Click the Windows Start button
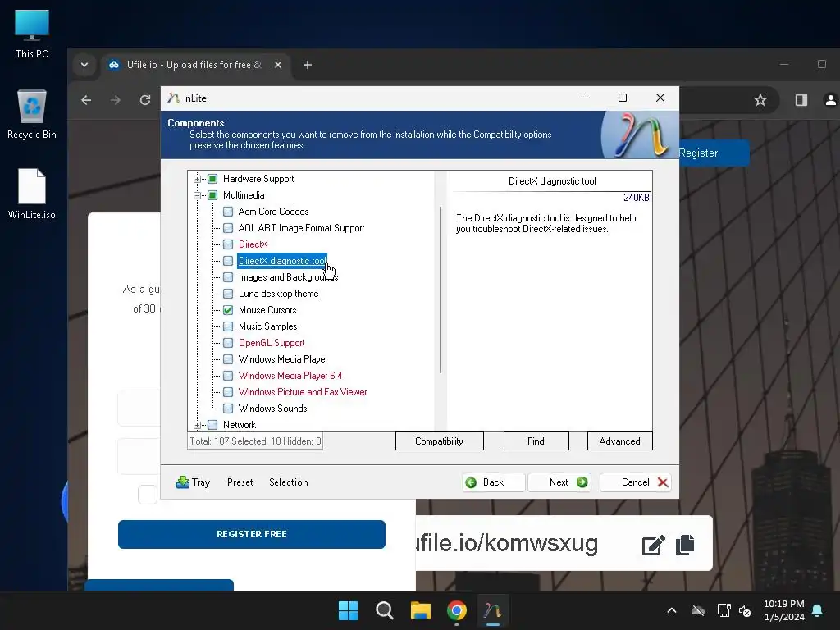The height and width of the screenshot is (630, 840). coord(348,610)
